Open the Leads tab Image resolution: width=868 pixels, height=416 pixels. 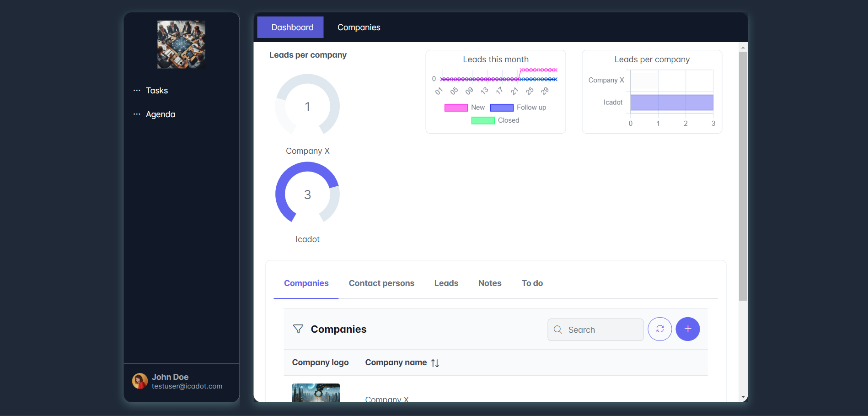pos(446,283)
